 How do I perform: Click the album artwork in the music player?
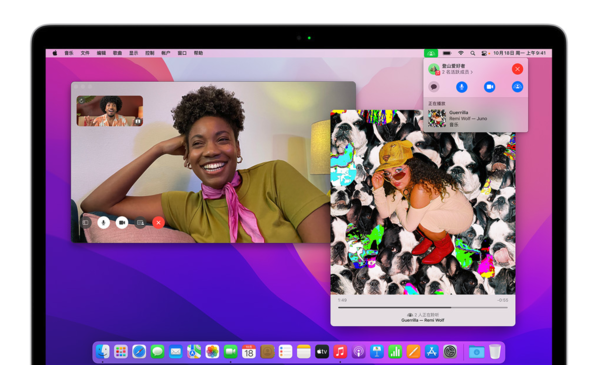click(x=422, y=202)
